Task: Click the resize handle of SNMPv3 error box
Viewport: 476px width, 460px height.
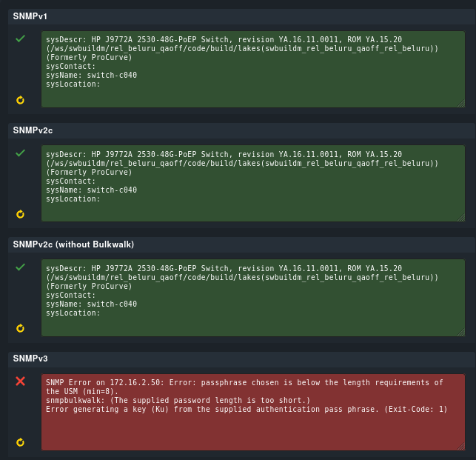Action: click(461, 447)
